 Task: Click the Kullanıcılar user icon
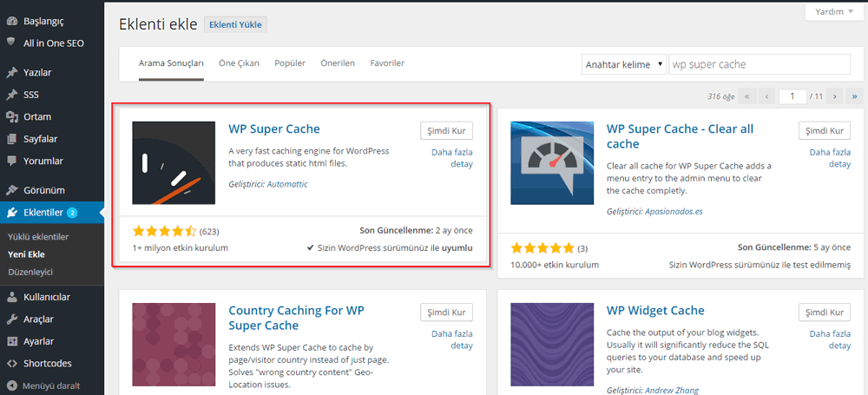[x=11, y=297]
